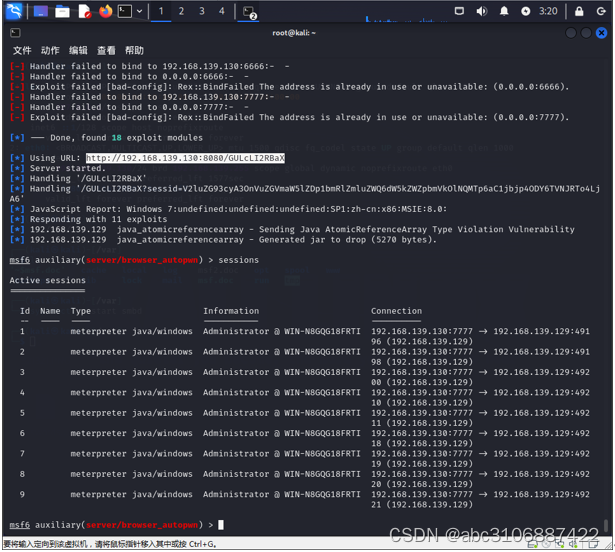Launch the text editor panel icon
615x552 pixels.
(x=84, y=11)
